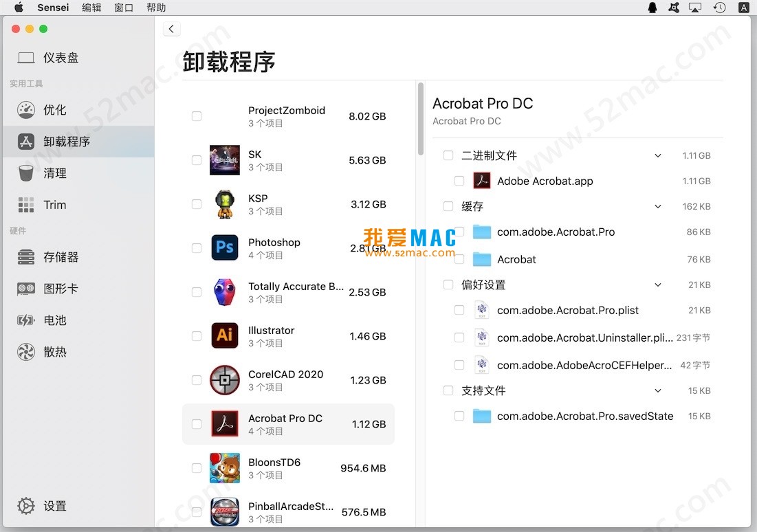Collapse the 偏好设置 section chevron
Image resolution: width=757 pixels, height=532 pixels.
657,285
